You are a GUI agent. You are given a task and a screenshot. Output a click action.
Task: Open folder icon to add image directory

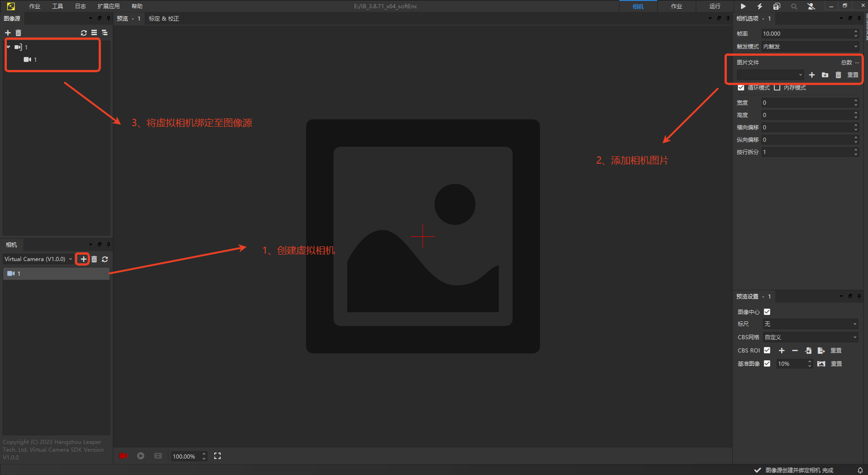point(825,75)
